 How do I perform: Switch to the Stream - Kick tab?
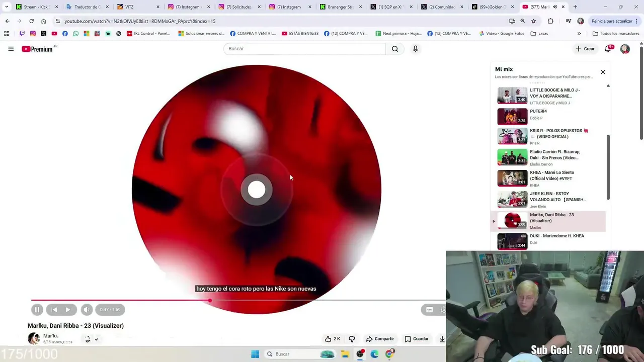(37, 7)
